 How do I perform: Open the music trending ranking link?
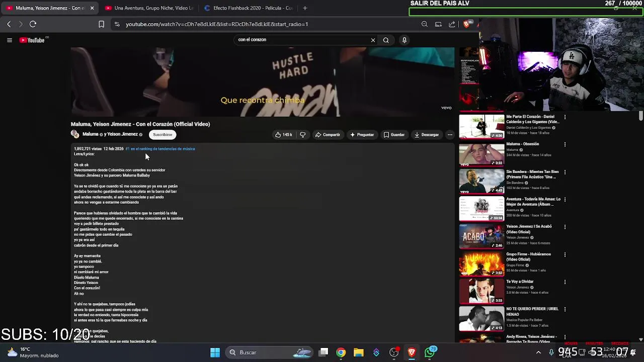(x=160, y=149)
